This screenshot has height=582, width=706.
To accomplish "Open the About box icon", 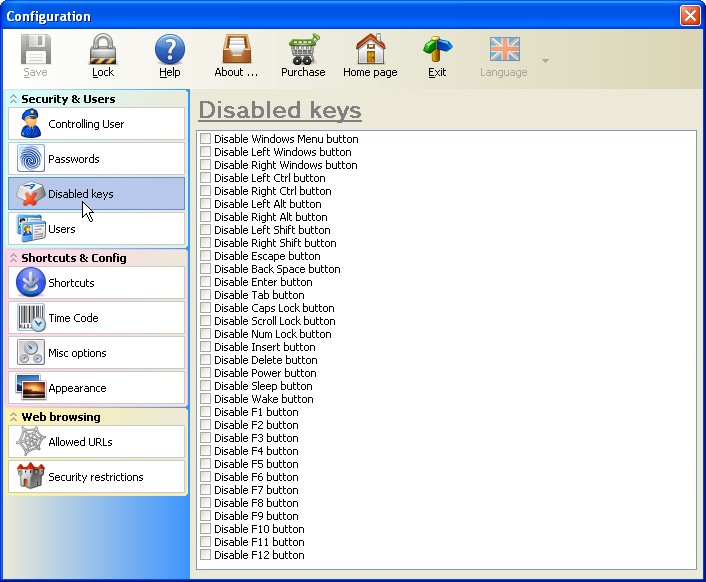I will [236, 49].
